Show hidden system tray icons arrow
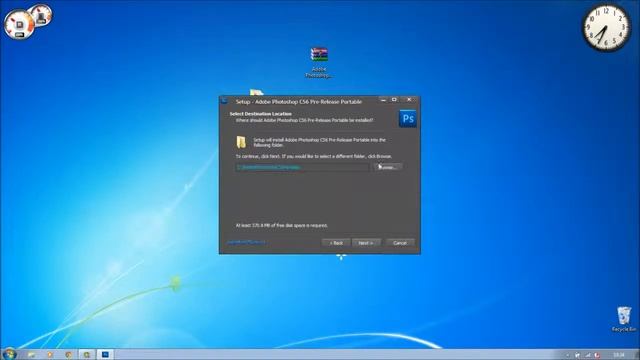 click(567, 355)
